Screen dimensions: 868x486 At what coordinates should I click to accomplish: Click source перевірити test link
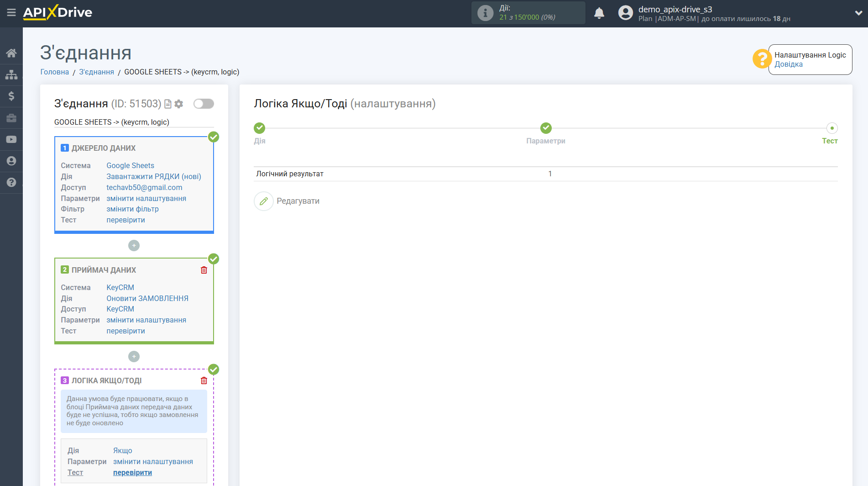125,220
